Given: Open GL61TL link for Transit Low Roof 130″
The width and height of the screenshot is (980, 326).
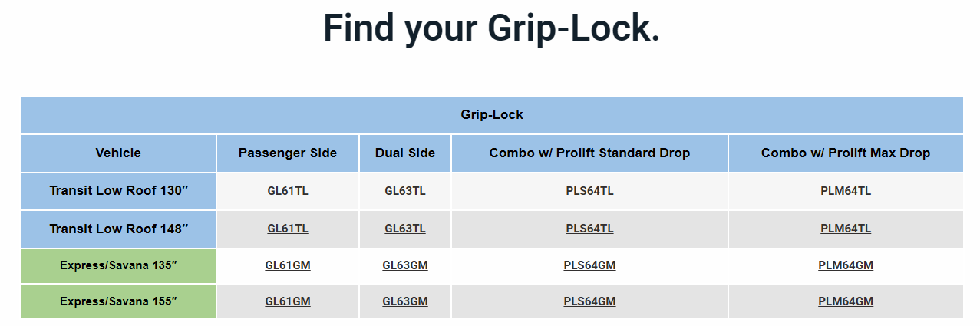Looking at the screenshot, I should (x=288, y=191).
